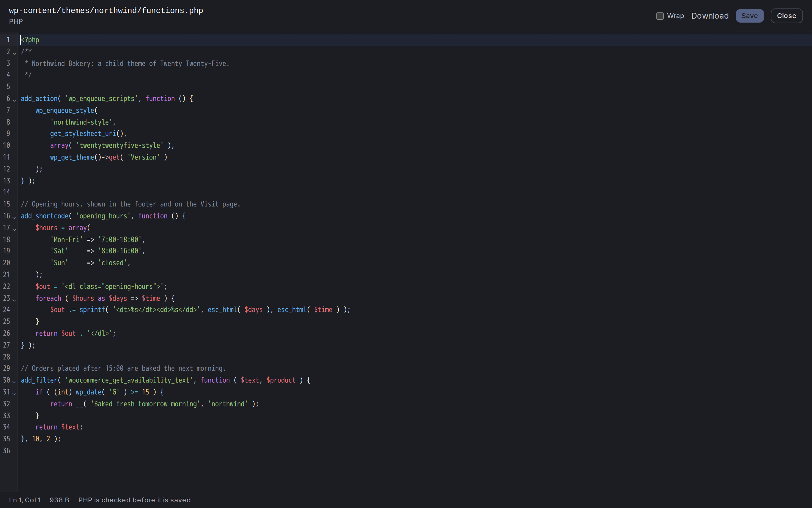Click the opening-hours dl string on line 22
The width and height of the screenshot is (812, 508).
pyautogui.click(x=112, y=286)
